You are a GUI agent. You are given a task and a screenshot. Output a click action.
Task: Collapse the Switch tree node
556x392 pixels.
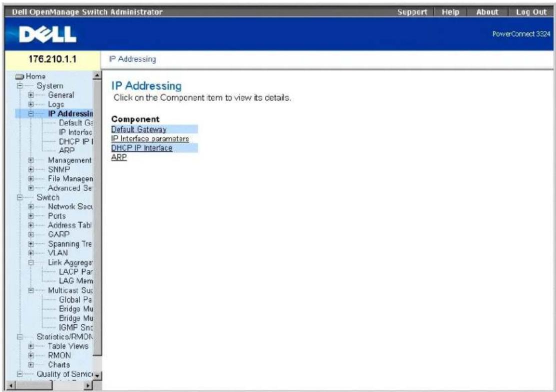pyautogui.click(x=20, y=197)
